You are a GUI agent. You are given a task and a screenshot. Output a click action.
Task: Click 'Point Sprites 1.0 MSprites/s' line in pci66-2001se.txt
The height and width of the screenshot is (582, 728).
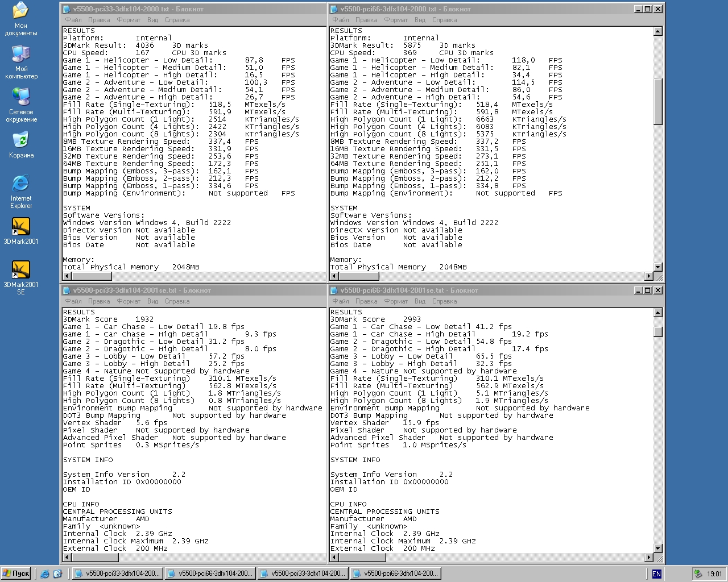point(398,445)
